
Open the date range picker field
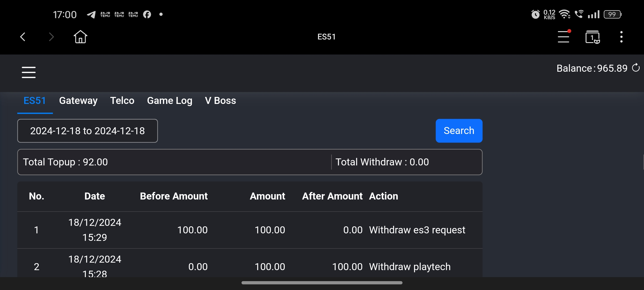pos(87,131)
